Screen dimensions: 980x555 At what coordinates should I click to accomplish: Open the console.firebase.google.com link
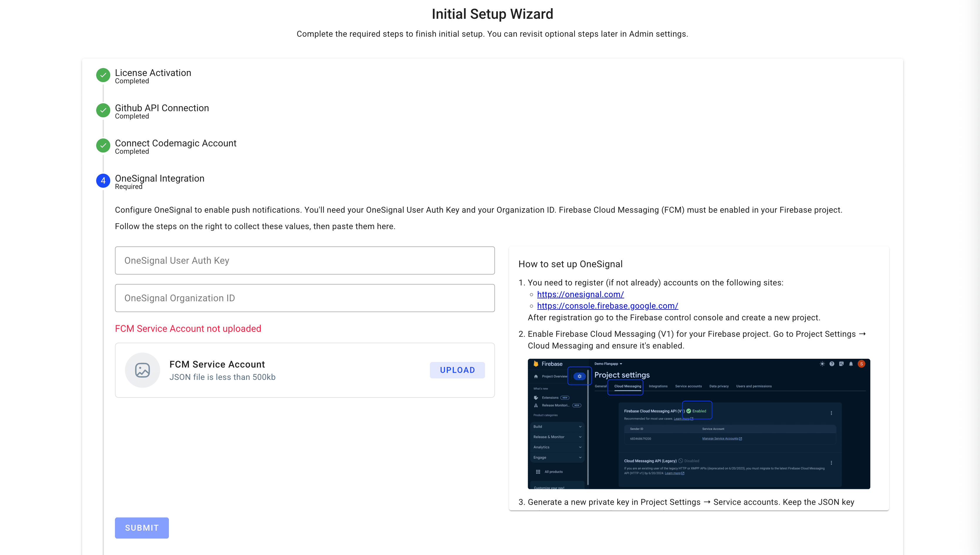tap(607, 306)
